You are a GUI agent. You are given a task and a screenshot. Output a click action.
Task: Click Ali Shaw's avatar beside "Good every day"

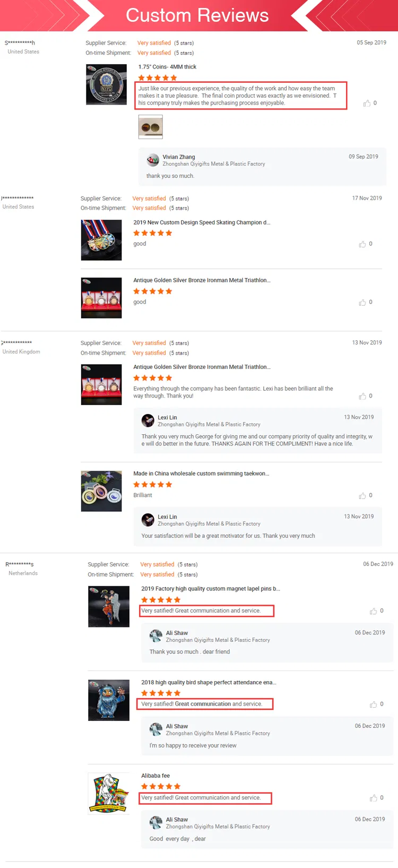pos(156,822)
